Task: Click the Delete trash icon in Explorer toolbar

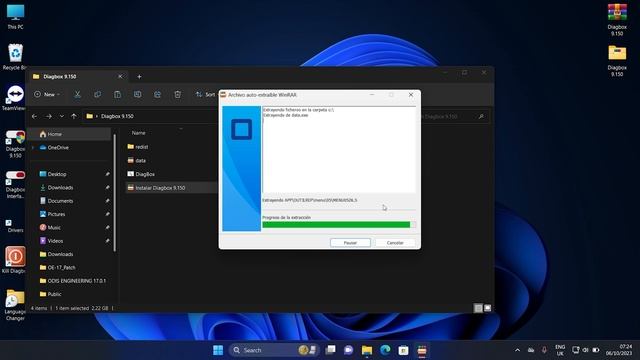Action: (x=178, y=95)
